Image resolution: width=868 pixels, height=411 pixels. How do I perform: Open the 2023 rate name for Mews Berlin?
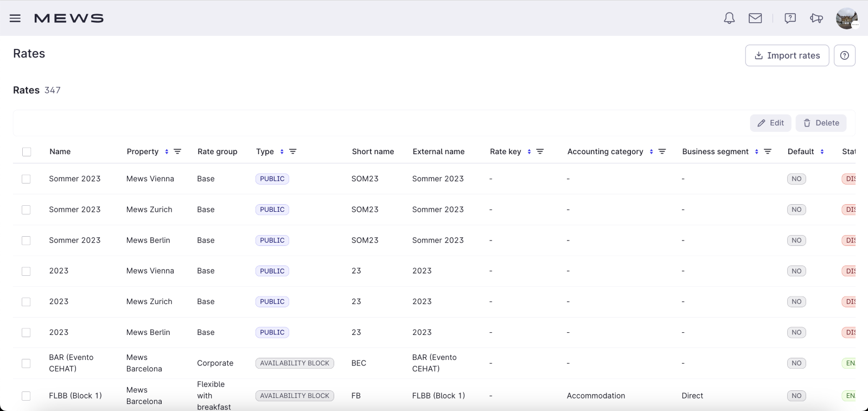pyautogui.click(x=59, y=332)
